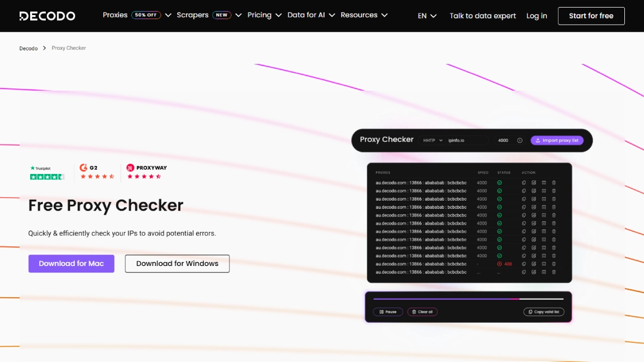Click the Decodo breadcrumb link
Viewport: 644px width, 362px height.
point(29,48)
